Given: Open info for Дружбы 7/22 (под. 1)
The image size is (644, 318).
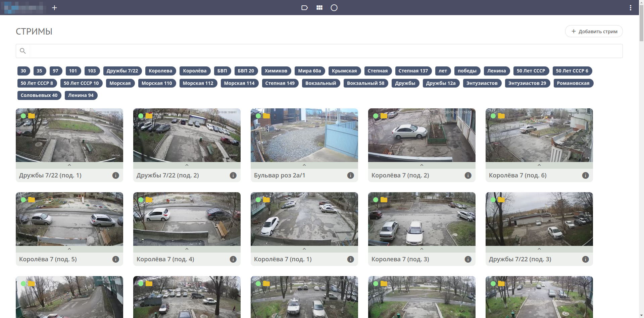Looking at the screenshot, I should click(116, 175).
